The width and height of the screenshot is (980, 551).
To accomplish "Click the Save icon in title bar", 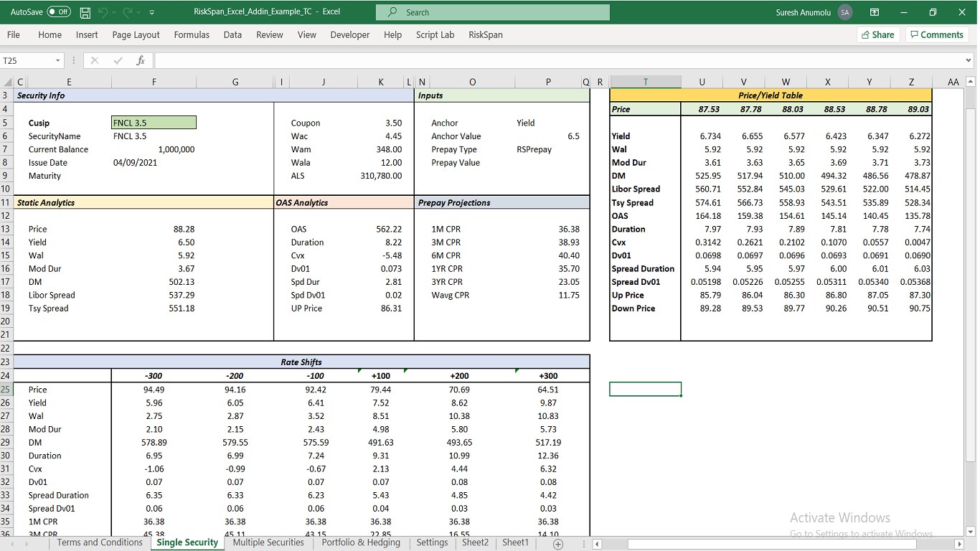I will (85, 12).
